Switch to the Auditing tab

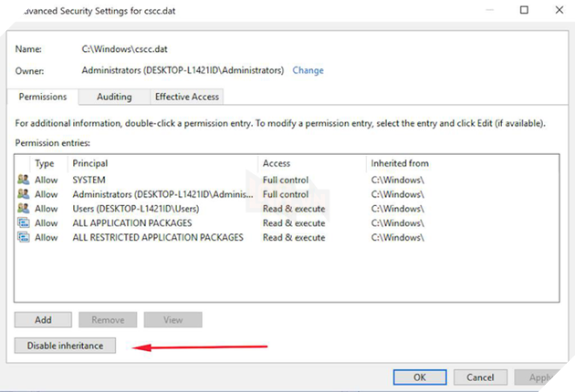114,97
